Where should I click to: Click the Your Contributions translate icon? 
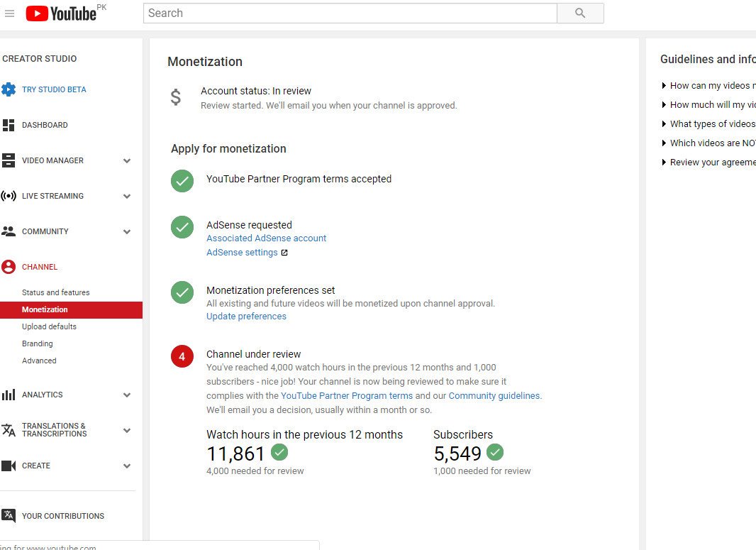[x=9, y=516]
